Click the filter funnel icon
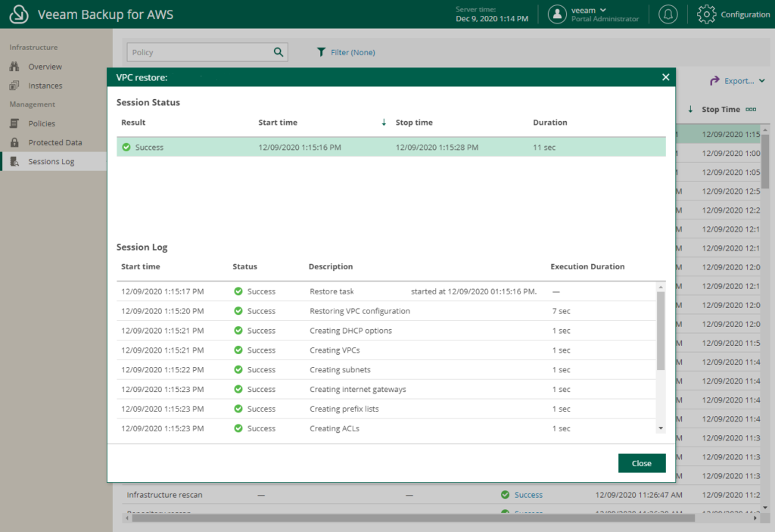This screenshot has height=532, width=775. click(x=321, y=52)
